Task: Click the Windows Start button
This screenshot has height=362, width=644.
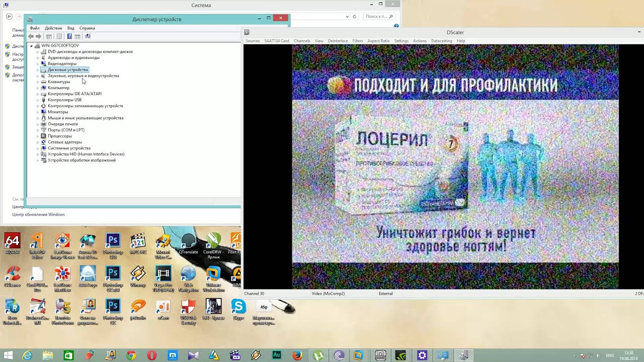Action: pos(9,355)
